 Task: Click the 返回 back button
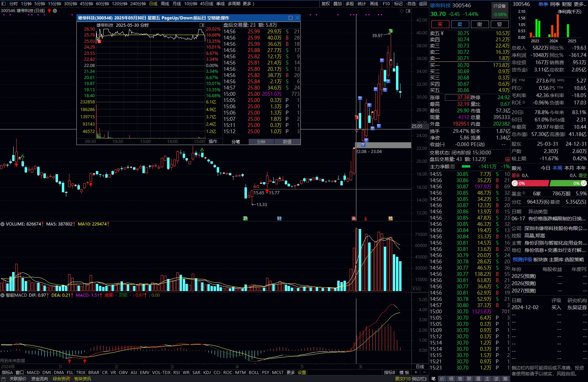(423, 3)
